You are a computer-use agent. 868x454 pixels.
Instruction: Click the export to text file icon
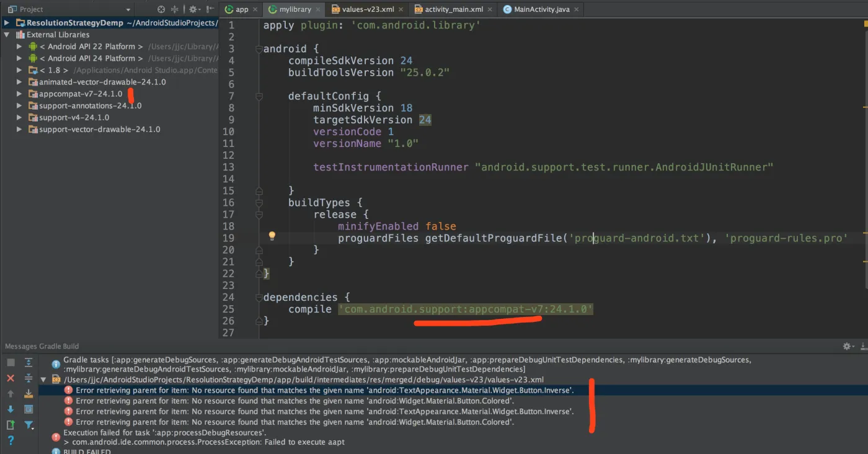[x=11, y=425]
